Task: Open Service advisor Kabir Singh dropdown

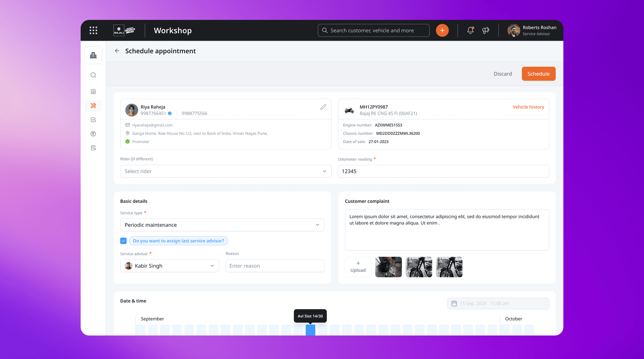Action: (170, 266)
